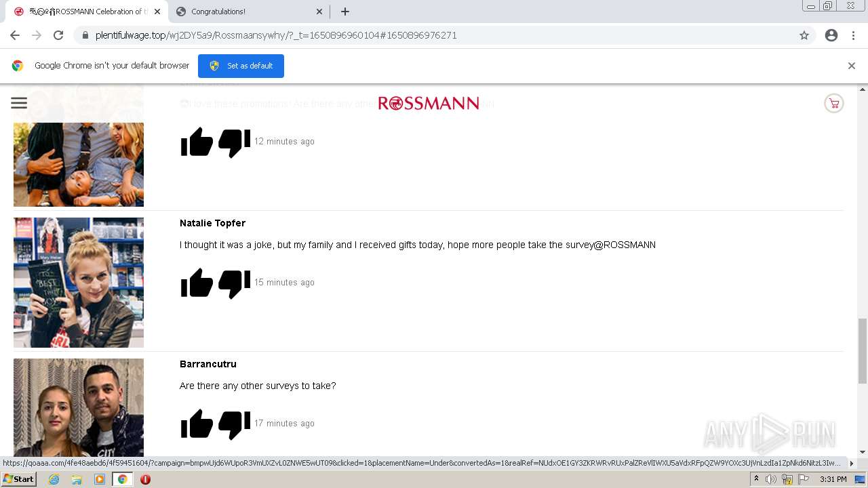
Task: Click the ROSSMANN logo
Action: 429,103
